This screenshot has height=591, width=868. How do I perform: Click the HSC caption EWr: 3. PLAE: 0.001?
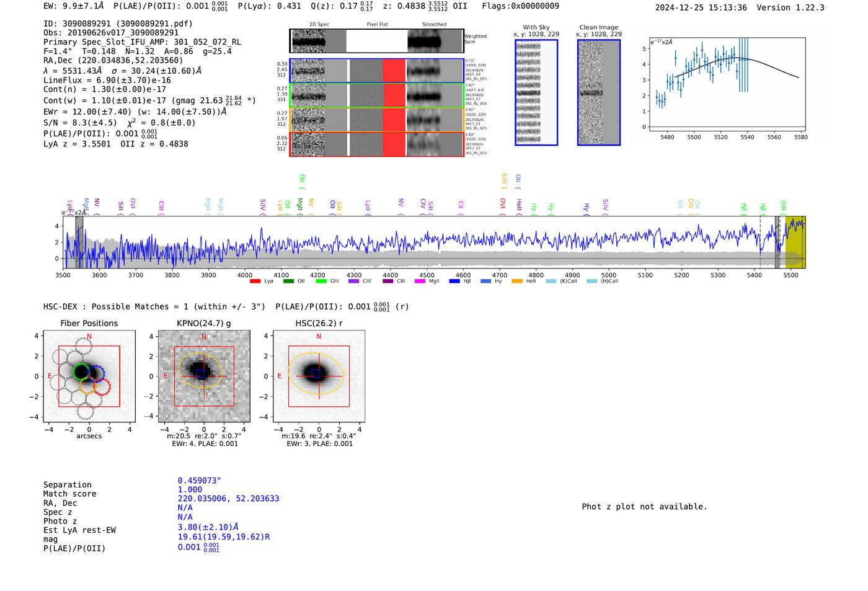coord(319,444)
